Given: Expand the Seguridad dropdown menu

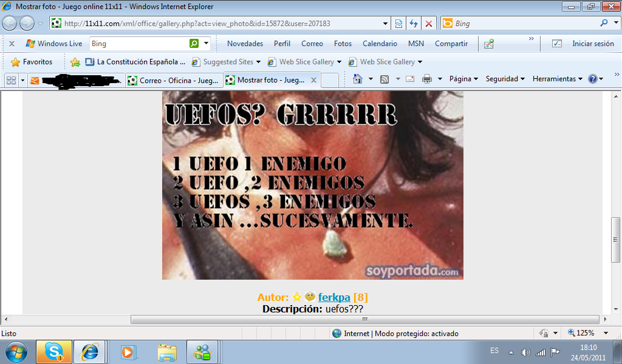Looking at the screenshot, I should (505, 79).
